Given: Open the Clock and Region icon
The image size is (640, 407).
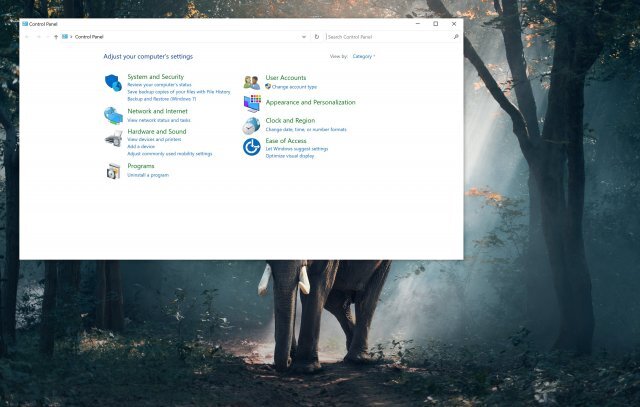Looking at the screenshot, I should point(251,126).
